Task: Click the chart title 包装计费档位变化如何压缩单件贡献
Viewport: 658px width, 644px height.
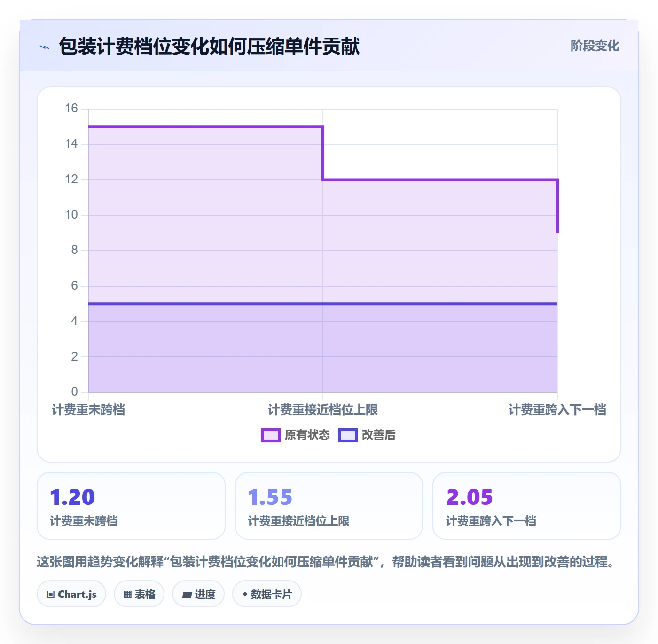Action: (x=209, y=47)
